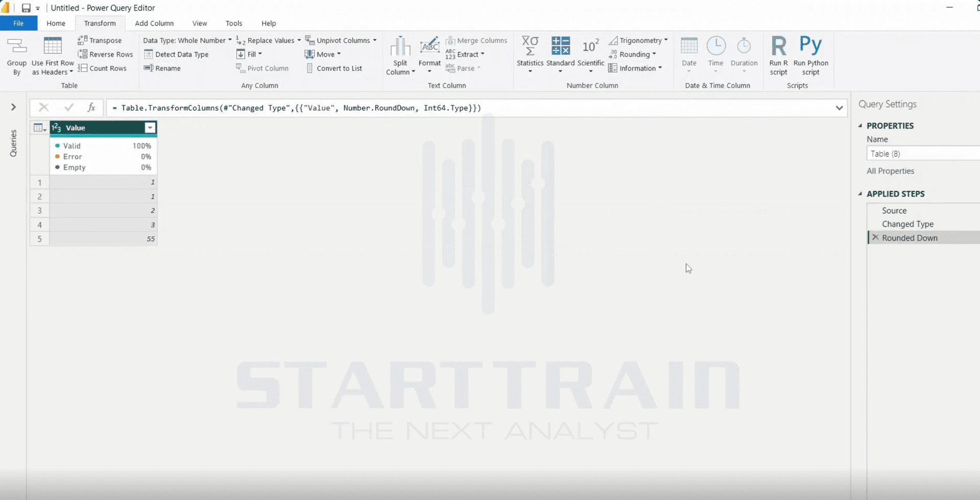Open the Standard number operations
The width and height of the screenshot is (980, 500).
tap(560, 55)
